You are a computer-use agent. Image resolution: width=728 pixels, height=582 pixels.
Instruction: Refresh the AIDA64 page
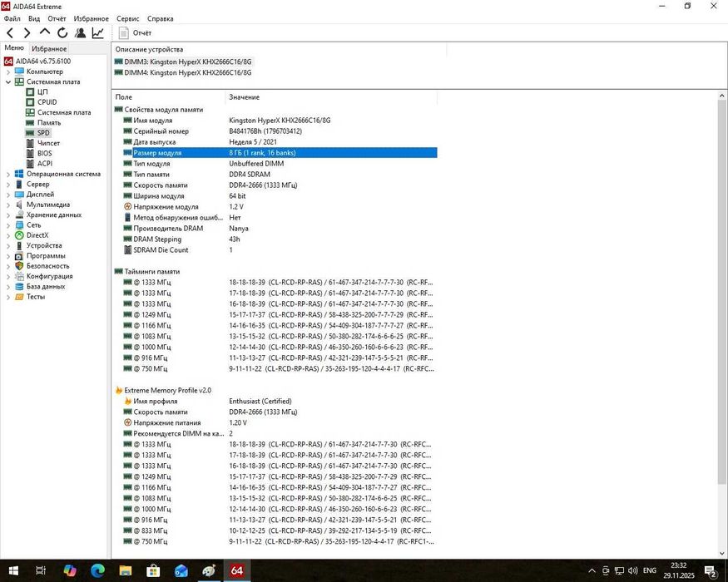[62, 33]
